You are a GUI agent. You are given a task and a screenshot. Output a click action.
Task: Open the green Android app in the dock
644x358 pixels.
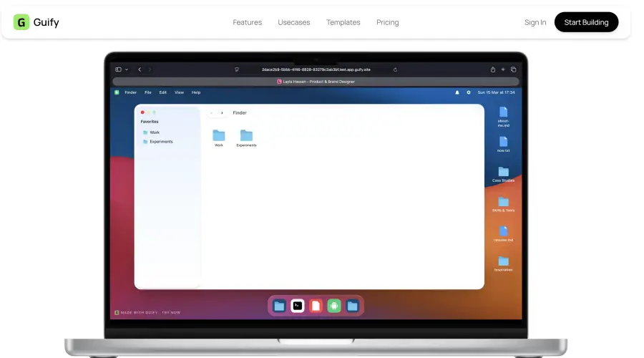334,306
